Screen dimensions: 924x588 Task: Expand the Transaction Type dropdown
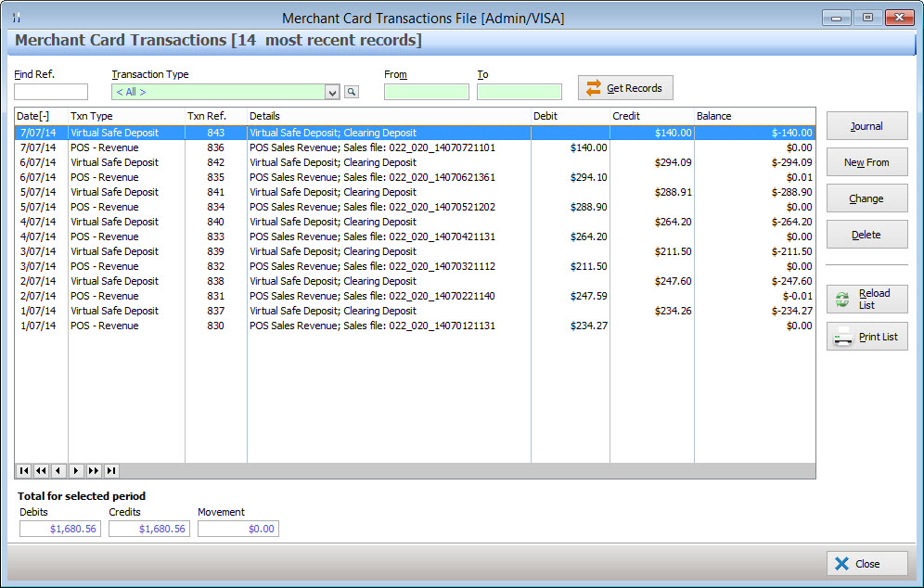click(x=332, y=92)
